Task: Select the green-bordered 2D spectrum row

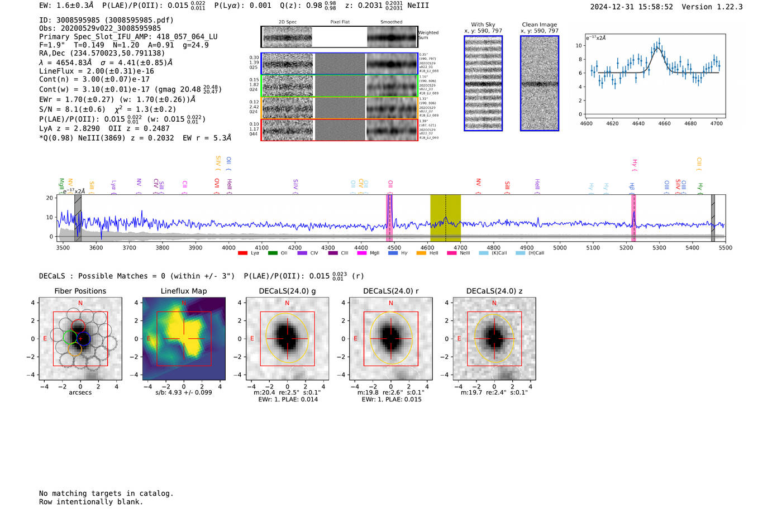Action: pos(340,86)
